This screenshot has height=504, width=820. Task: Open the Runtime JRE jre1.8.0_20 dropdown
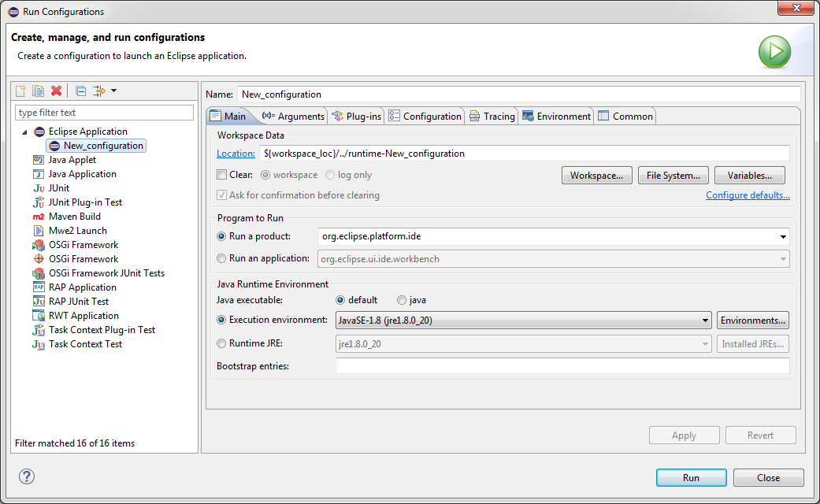[524, 344]
